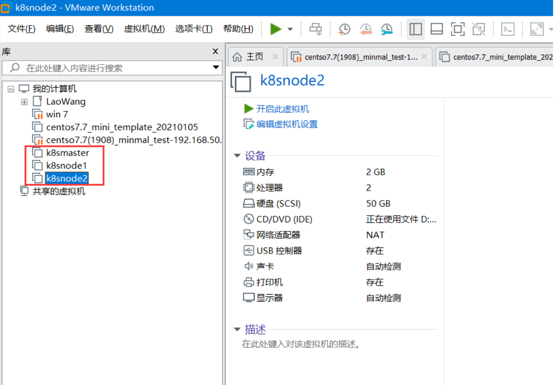Click 开启此虚拟机 to power on
Screen dimensions: 554x392
(x=282, y=109)
